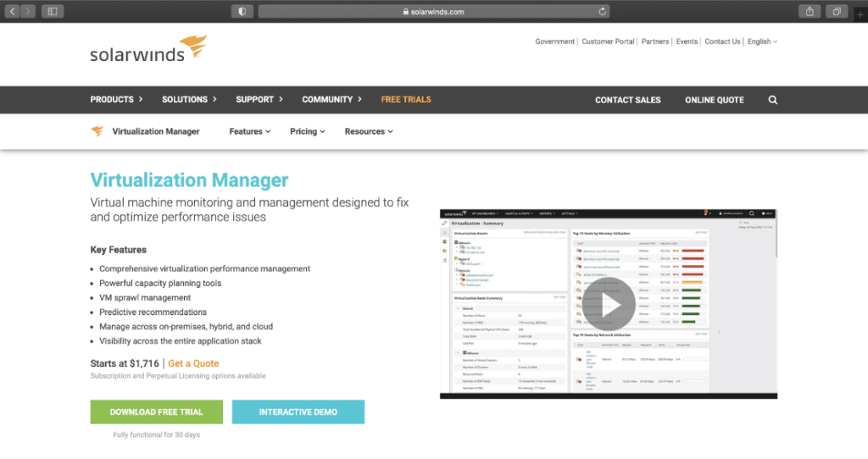Click 'Starts at $1,716' price text

pyautogui.click(x=125, y=363)
